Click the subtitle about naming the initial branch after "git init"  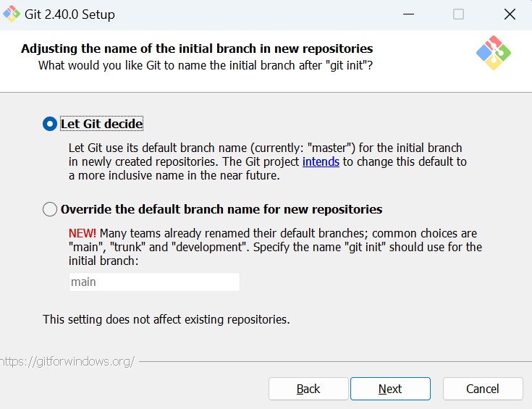pos(206,65)
